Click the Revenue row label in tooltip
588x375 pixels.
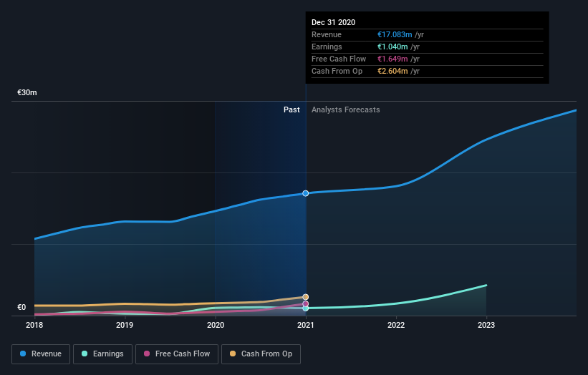327,34
